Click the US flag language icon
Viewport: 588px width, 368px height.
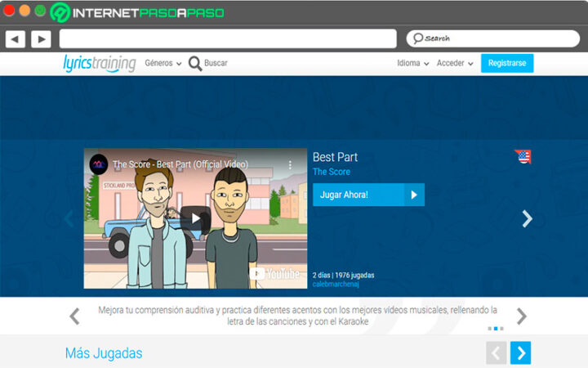pyautogui.click(x=523, y=156)
